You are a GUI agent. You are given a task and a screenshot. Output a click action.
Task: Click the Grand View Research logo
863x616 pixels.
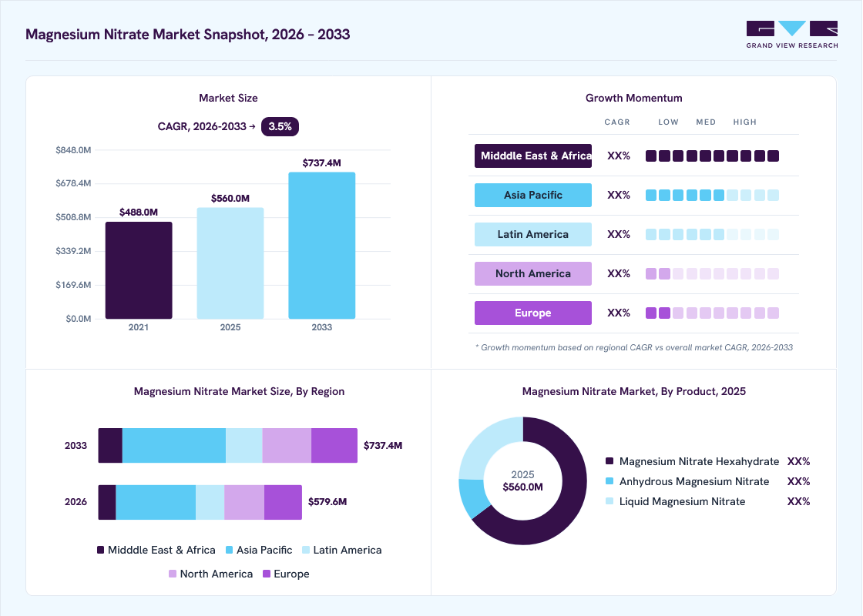tap(792, 35)
